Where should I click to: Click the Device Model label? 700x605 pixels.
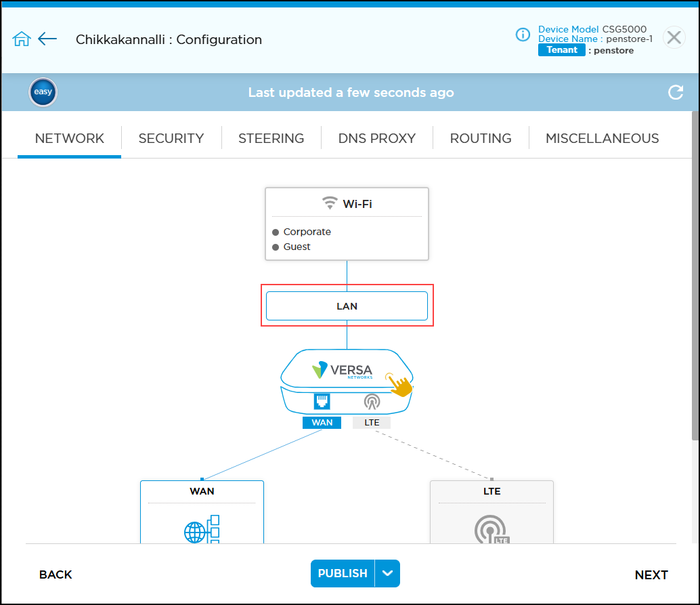click(x=568, y=29)
